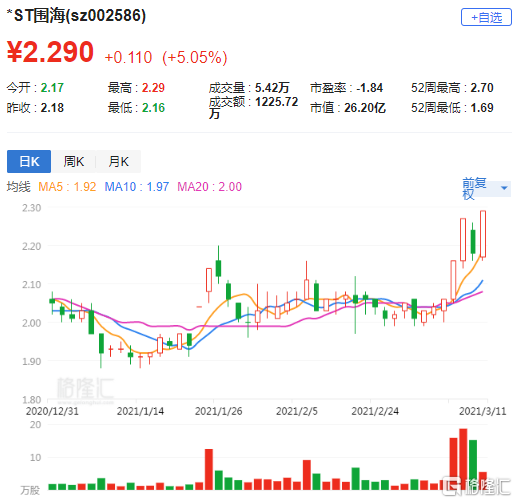Image resolution: width=517 pixels, height=503 pixels.
Task: Click the 万股 volume unit label
Action: tap(30, 490)
